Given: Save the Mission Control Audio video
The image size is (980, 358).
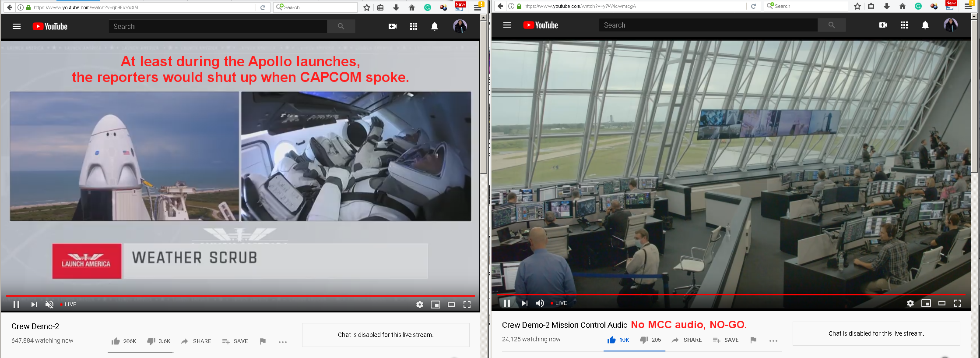Looking at the screenshot, I should click(726, 340).
